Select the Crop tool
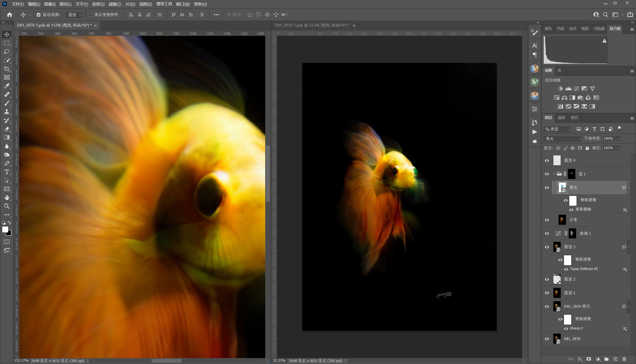636x364 pixels. pos(7,69)
